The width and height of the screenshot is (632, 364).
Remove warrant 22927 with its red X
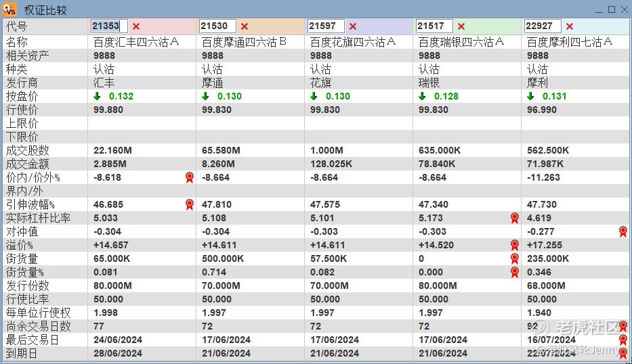[570, 26]
